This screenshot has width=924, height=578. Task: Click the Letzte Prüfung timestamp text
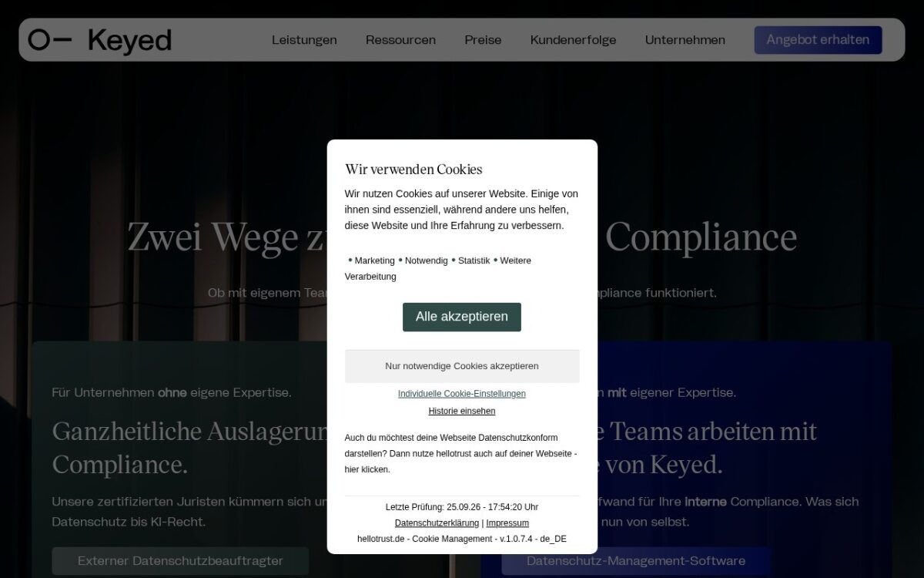click(x=462, y=507)
